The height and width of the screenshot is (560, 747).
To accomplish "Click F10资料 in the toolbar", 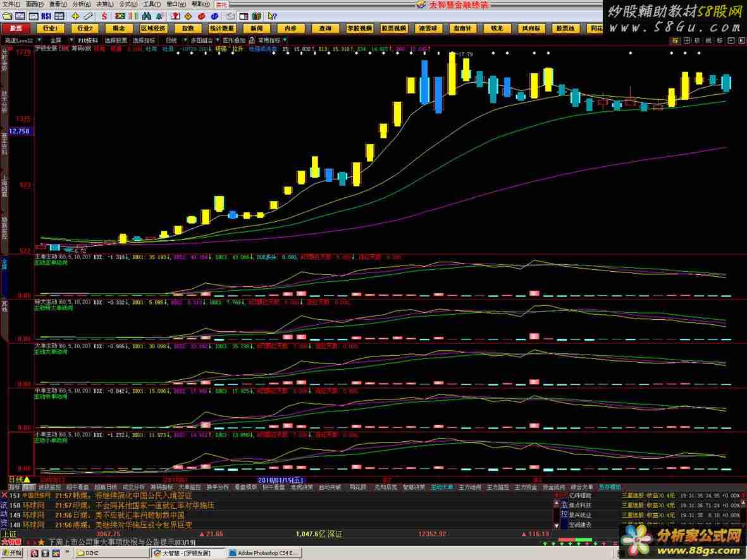I will click(x=88, y=40).
